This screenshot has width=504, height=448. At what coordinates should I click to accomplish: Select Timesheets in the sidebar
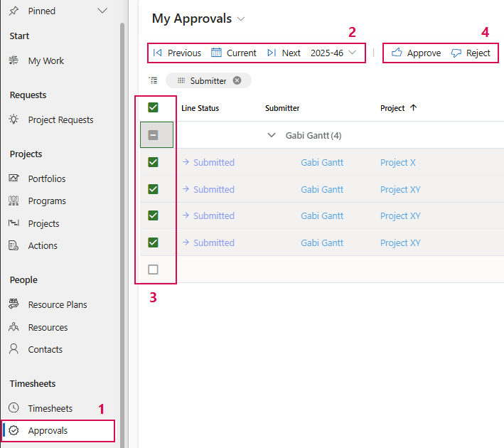click(50, 408)
